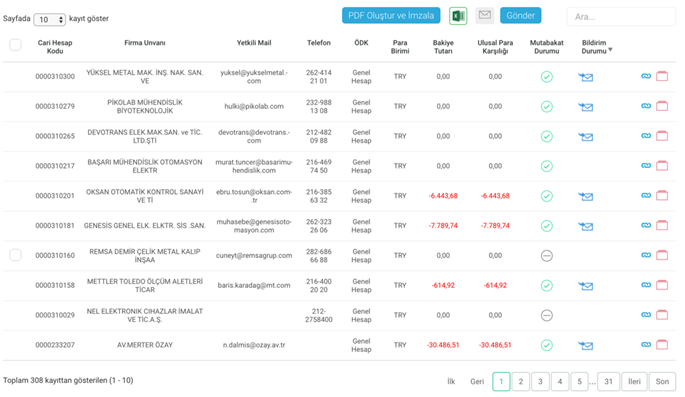This screenshot has height=397, width=685.
Task: Focus the Ara search field
Action: (x=621, y=17)
